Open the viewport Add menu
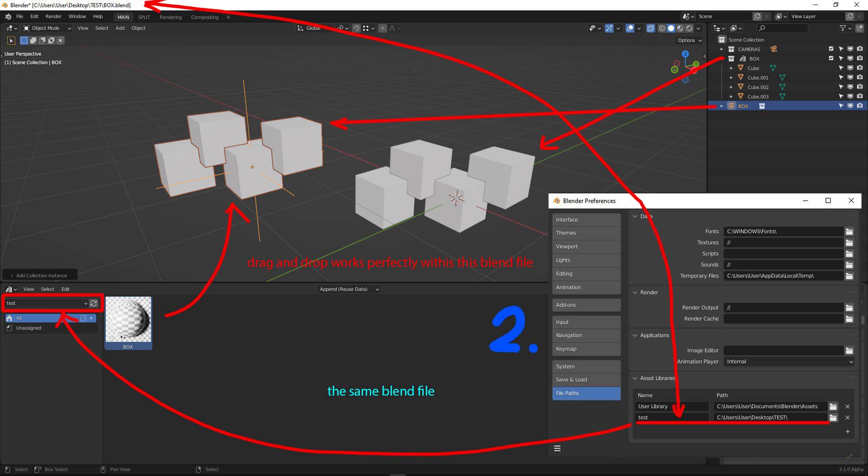 coord(120,28)
